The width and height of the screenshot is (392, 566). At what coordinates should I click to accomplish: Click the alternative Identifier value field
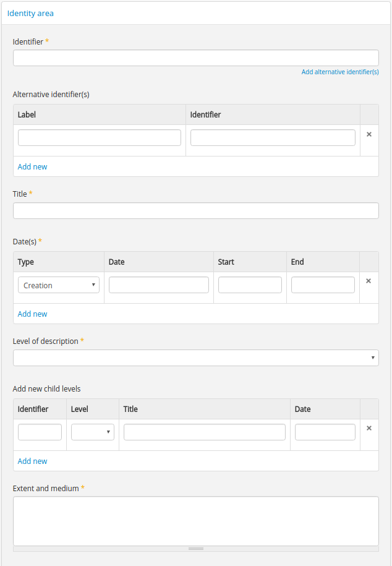pyautogui.click(x=273, y=138)
